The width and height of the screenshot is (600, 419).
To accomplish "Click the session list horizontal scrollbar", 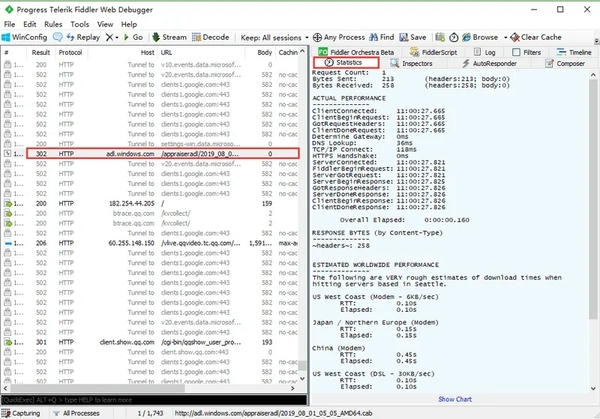I will click(96, 388).
